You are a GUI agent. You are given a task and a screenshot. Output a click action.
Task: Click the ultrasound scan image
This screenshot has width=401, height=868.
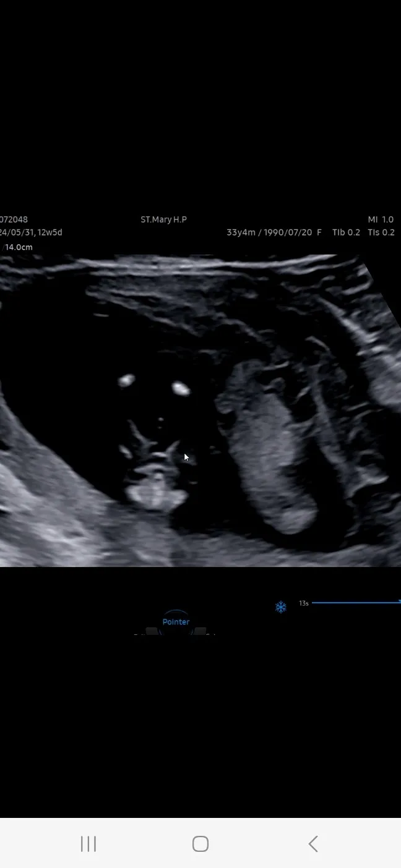click(200, 411)
